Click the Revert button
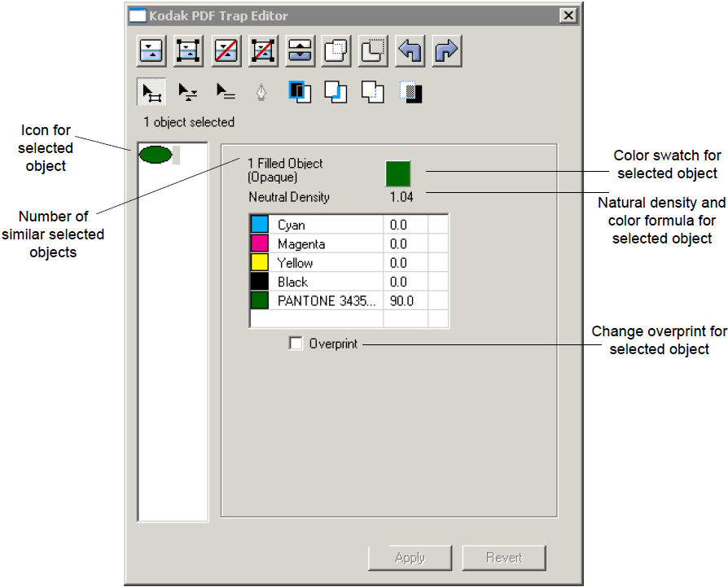 point(504,558)
